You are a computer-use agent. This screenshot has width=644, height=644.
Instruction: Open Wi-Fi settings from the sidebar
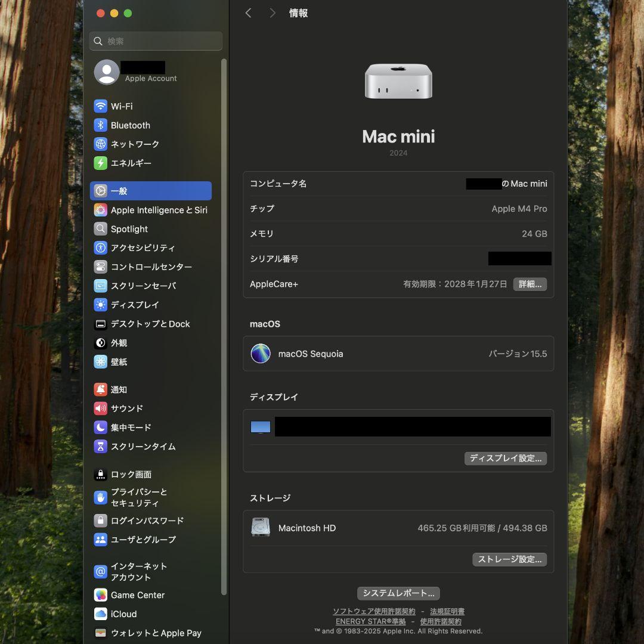(122, 106)
